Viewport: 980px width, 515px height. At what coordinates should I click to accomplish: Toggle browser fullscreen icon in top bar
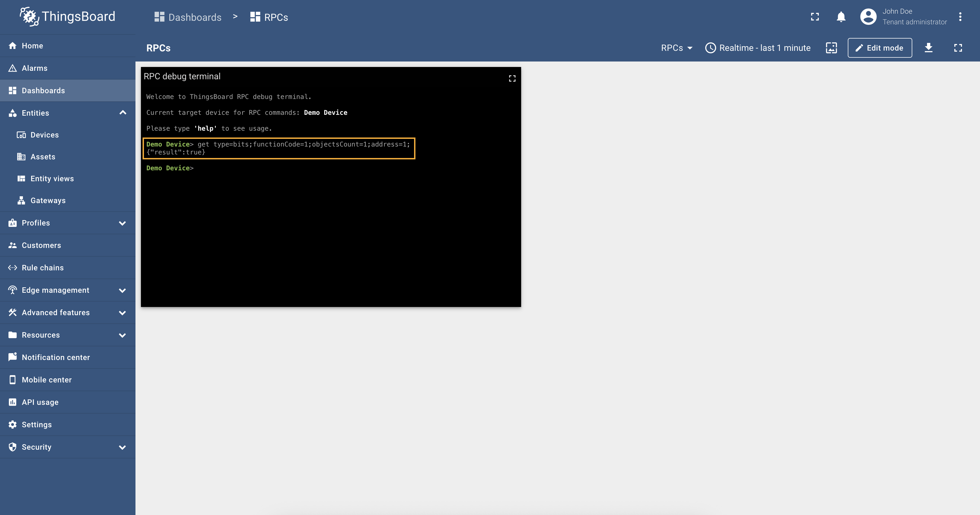[x=814, y=17]
